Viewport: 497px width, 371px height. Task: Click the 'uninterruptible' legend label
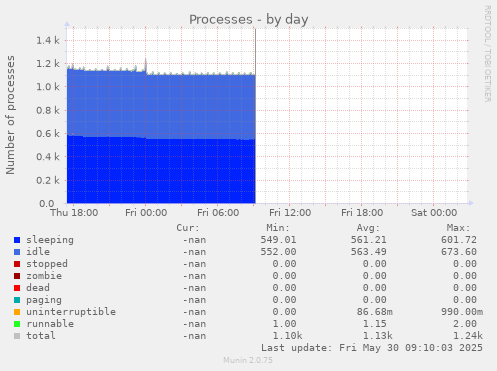(71, 312)
